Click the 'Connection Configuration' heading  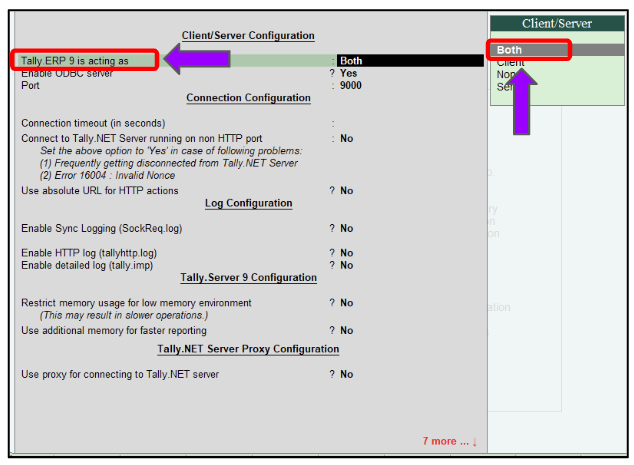248,98
